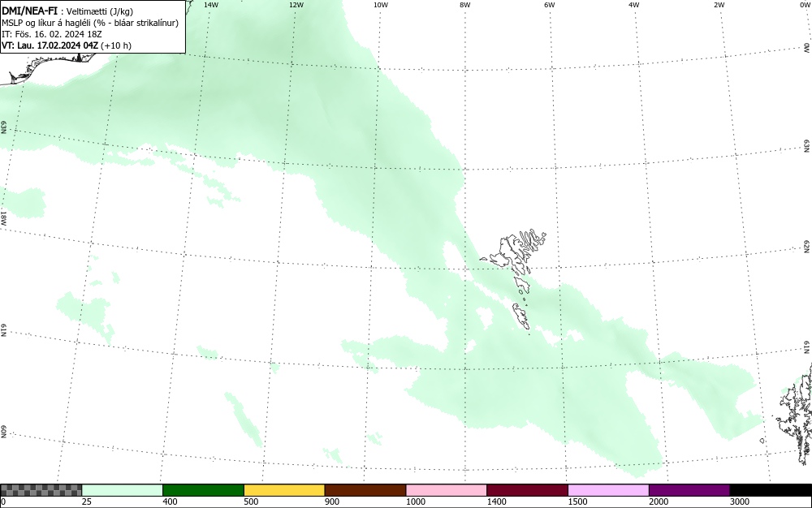This screenshot has width=812, height=508.
Task: Click the "18W" label on the map edge
Action: click(x=3, y=217)
